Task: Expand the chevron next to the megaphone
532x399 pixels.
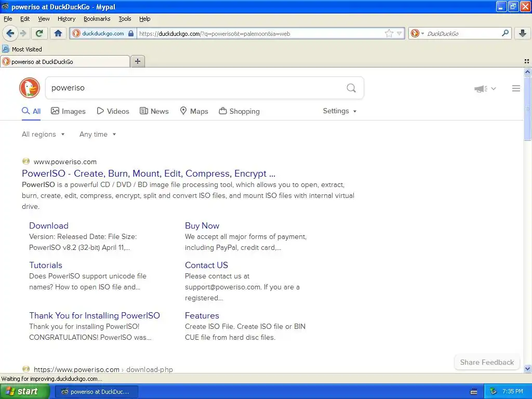Action: (x=494, y=88)
